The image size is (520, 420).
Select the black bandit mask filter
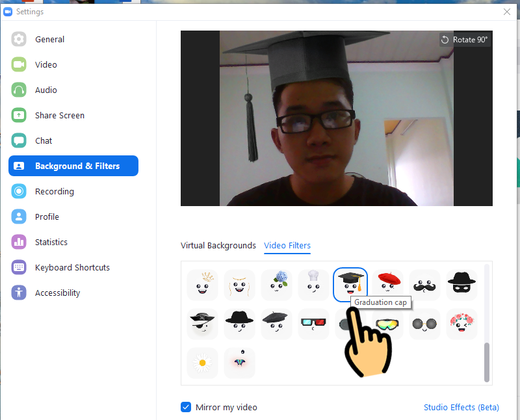pyautogui.click(x=461, y=285)
